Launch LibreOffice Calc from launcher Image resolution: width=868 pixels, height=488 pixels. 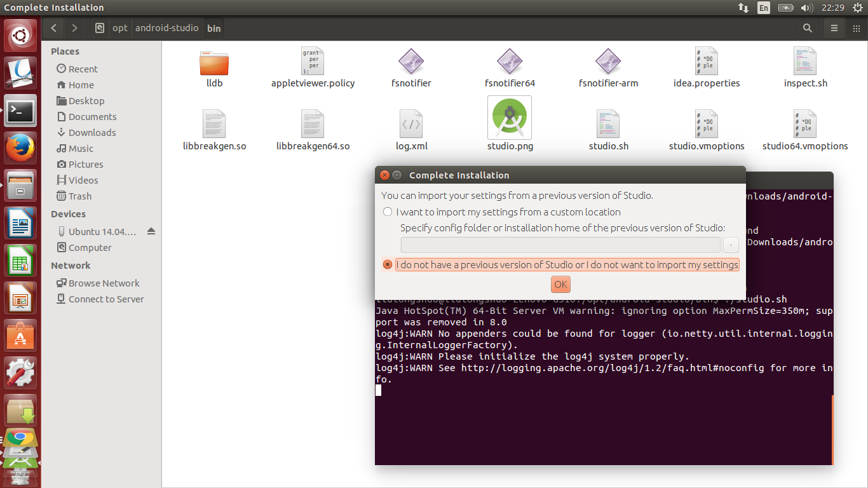[20, 260]
